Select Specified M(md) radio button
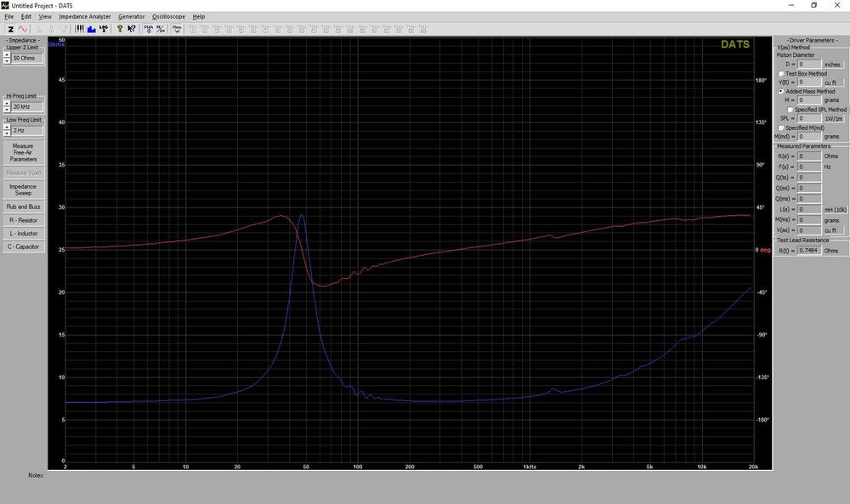 pyautogui.click(x=781, y=127)
